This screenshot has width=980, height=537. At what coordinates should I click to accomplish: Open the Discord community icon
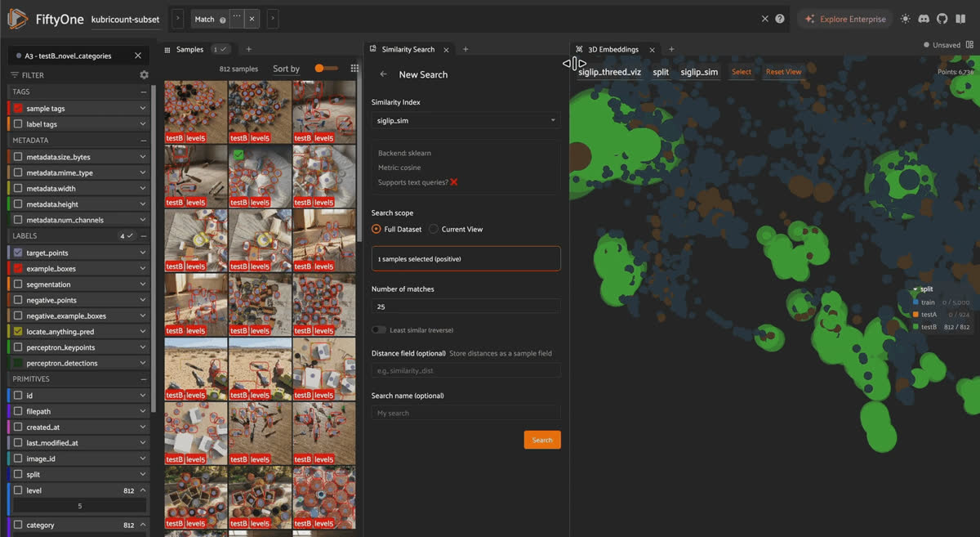924,19
